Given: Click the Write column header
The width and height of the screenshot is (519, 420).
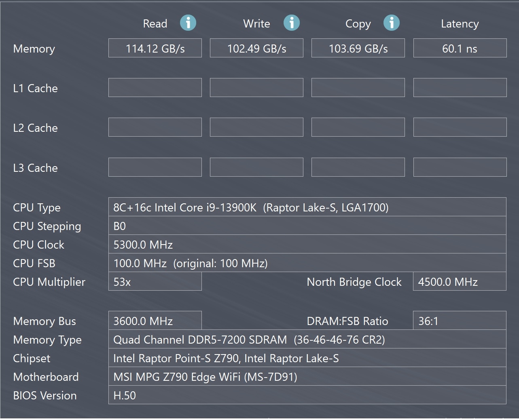Looking at the screenshot, I should (256, 24).
